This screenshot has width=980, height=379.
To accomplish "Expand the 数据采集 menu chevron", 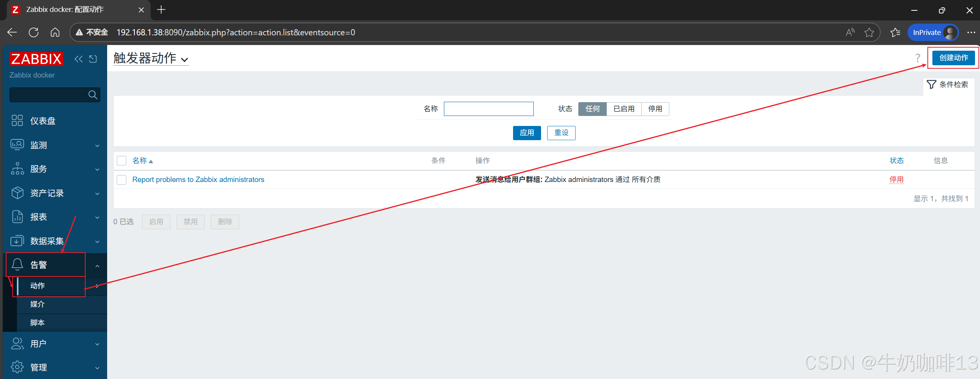I will pyautogui.click(x=97, y=242).
